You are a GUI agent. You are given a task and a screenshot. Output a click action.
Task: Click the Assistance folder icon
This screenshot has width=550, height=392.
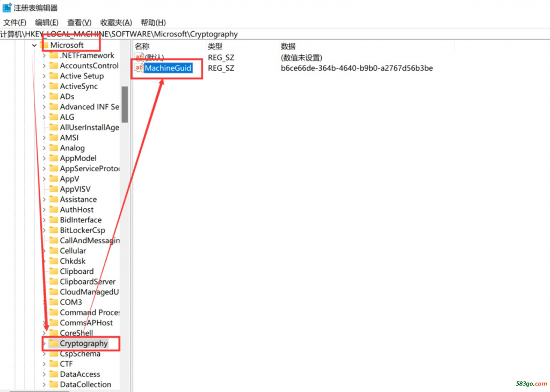pos(54,199)
